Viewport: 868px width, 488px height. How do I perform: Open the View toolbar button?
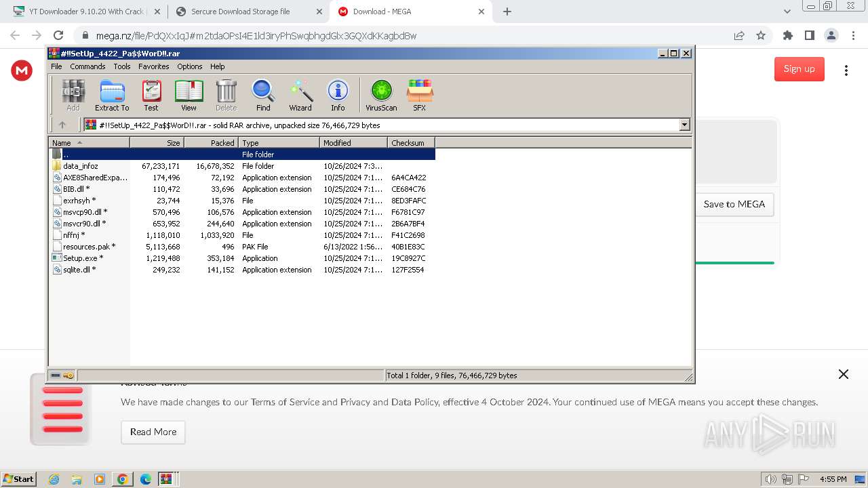pyautogui.click(x=189, y=95)
